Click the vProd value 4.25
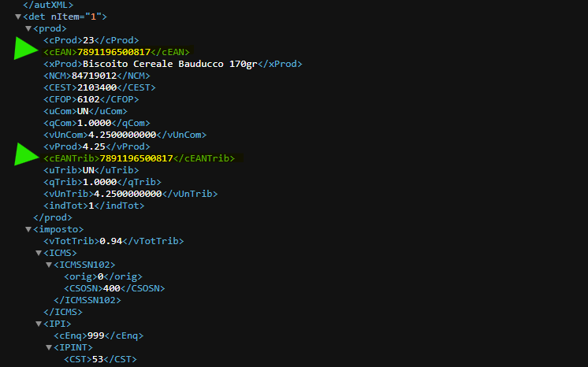Image resolution: width=588 pixels, height=367 pixels. click(93, 146)
